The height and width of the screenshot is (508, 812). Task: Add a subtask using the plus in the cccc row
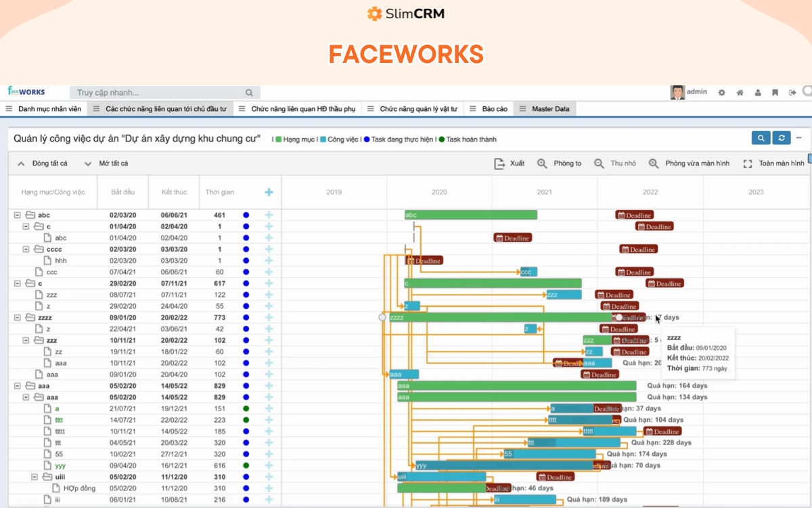click(x=269, y=249)
